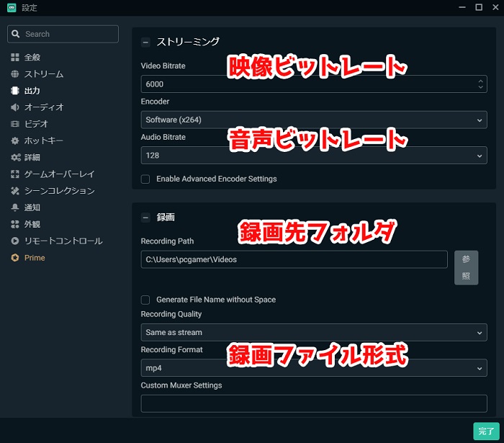Click the Custom Muxer Settings field
Image resolution: width=504 pixels, height=443 pixels.
point(313,403)
